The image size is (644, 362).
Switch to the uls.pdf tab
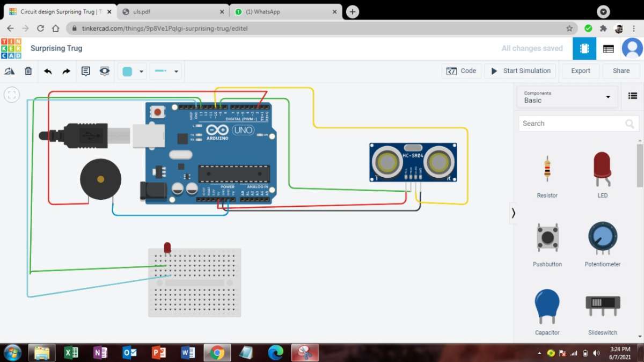172,12
